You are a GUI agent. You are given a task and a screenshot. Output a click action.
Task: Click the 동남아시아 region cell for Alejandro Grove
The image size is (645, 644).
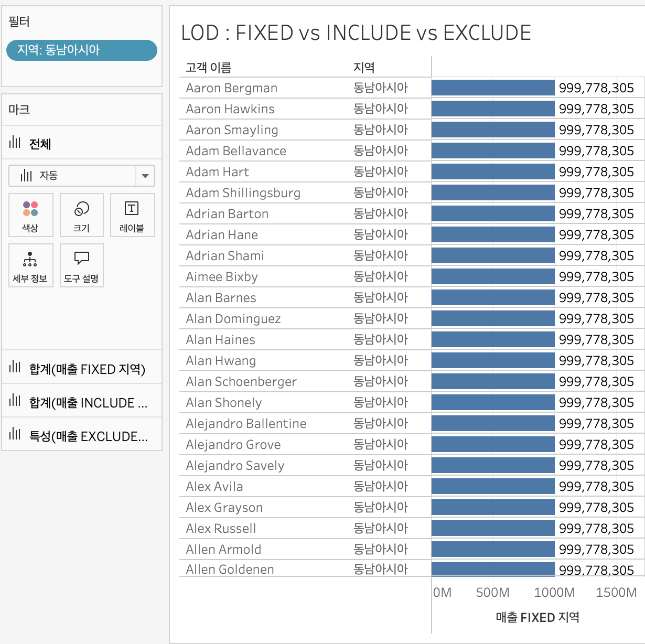pyautogui.click(x=381, y=444)
